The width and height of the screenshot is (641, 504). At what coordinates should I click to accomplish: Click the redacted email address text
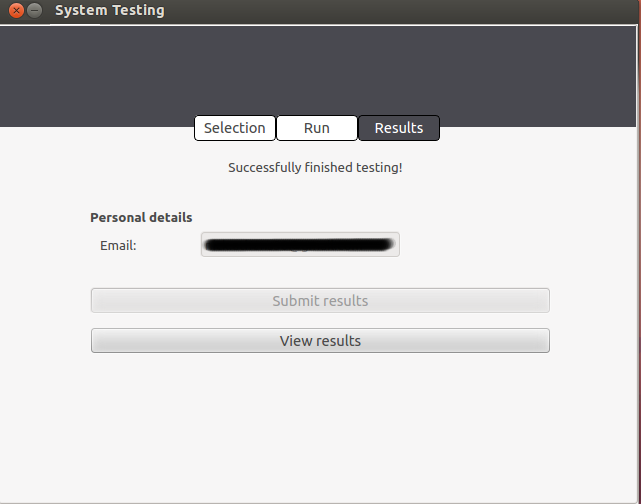pos(296,244)
